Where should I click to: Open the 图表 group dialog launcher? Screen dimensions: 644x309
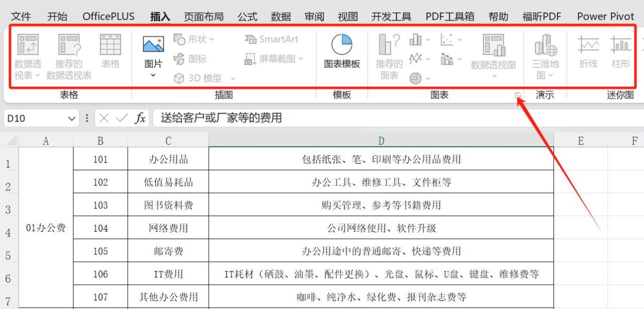click(x=517, y=95)
